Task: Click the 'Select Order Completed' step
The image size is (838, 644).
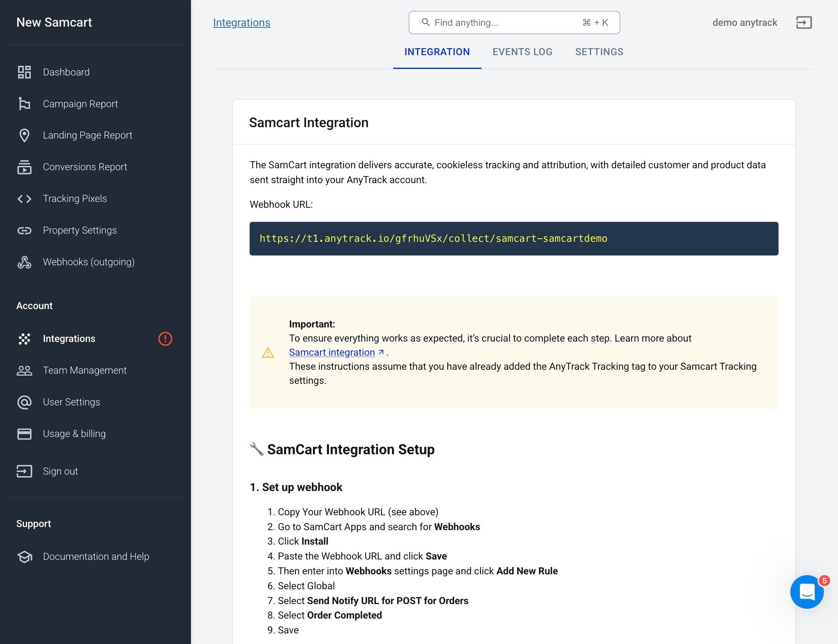Action: pos(329,615)
